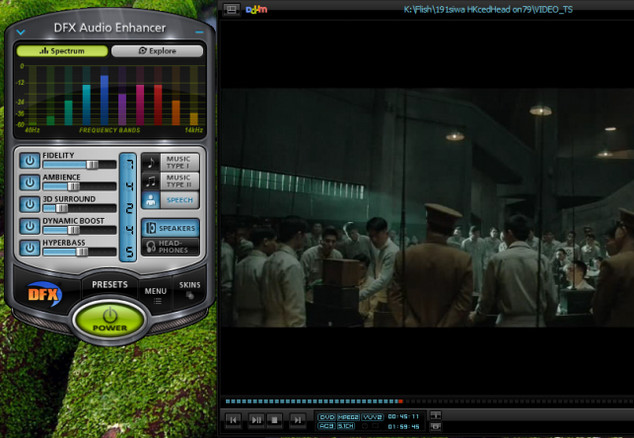Click the headphones icon
Screen dimensions: 634x438
151,246
